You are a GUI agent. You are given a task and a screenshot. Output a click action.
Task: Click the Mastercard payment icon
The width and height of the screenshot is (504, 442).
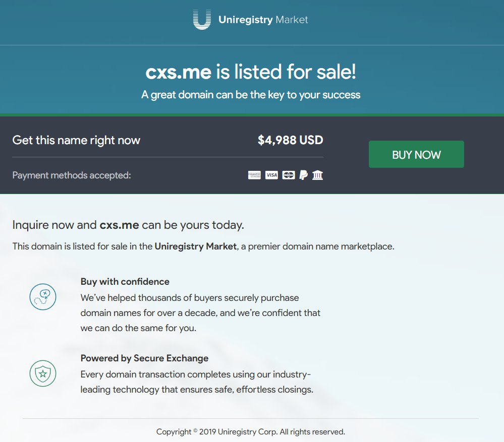pos(289,175)
